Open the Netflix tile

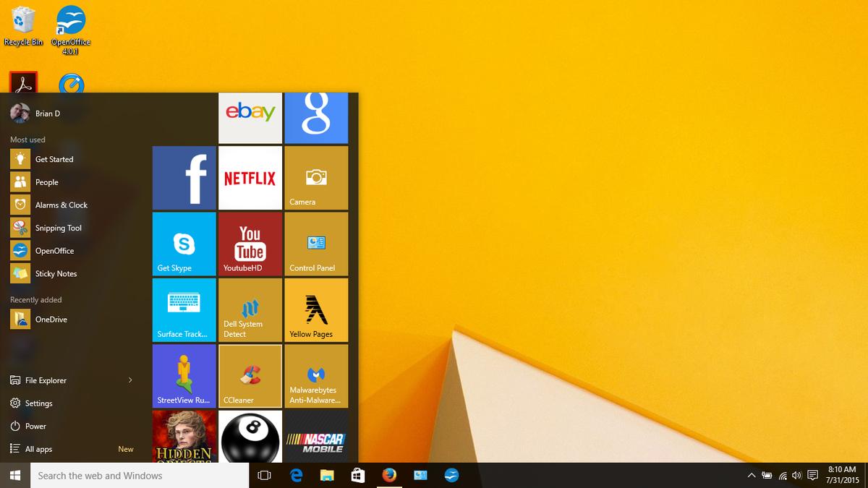click(250, 178)
